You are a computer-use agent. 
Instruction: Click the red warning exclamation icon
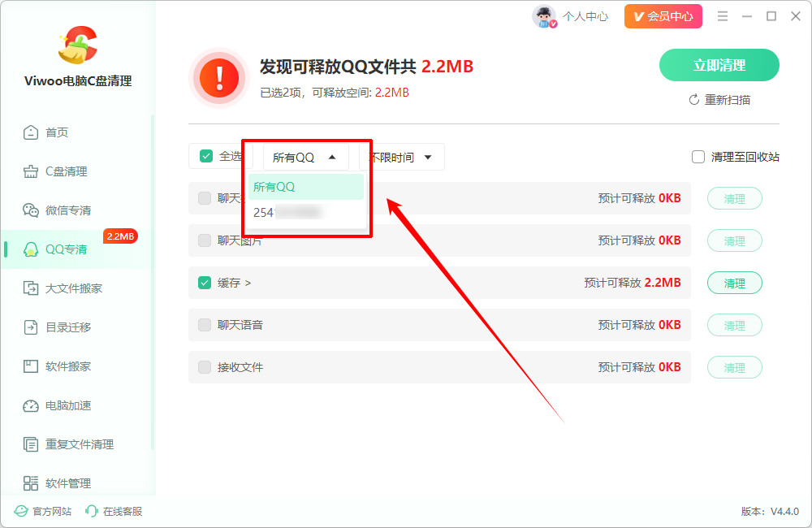[219, 78]
